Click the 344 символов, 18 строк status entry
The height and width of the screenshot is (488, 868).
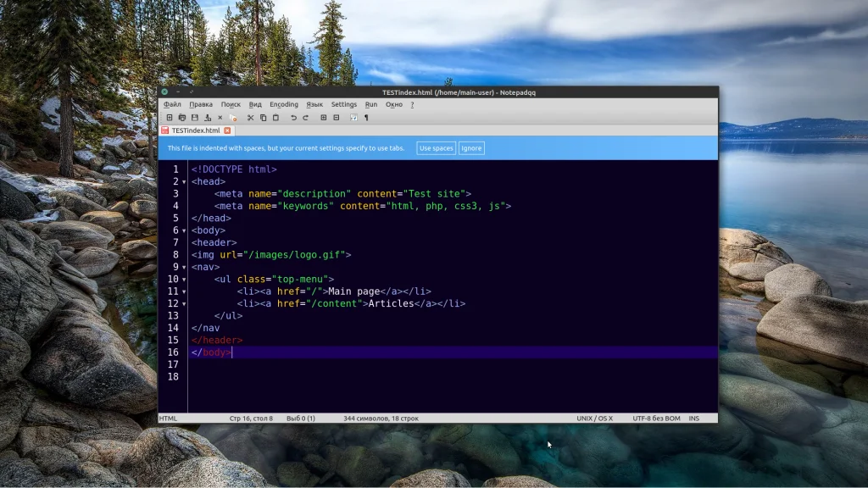pyautogui.click(x=381, y=419)
